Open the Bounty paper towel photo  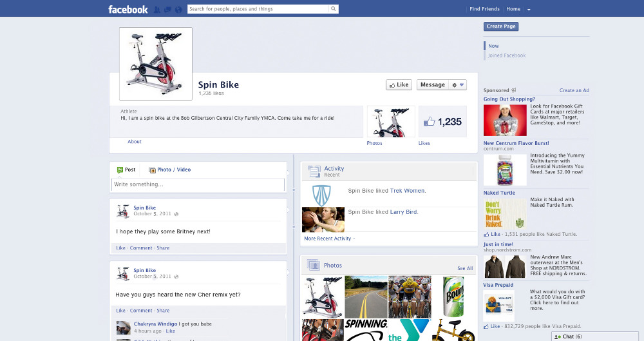(453, 297)
